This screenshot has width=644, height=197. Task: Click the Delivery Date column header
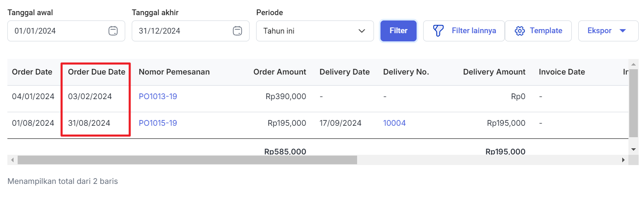point(344,72)
